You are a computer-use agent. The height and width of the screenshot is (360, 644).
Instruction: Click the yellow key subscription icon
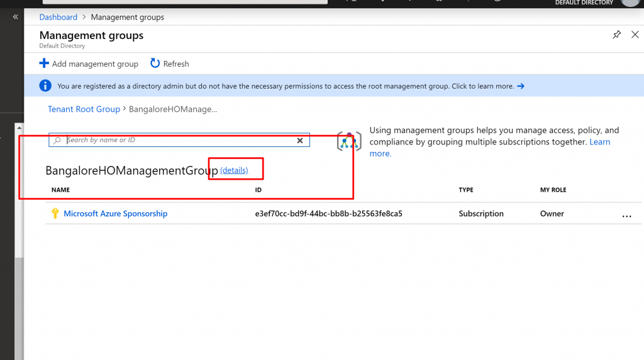(55, 214)
